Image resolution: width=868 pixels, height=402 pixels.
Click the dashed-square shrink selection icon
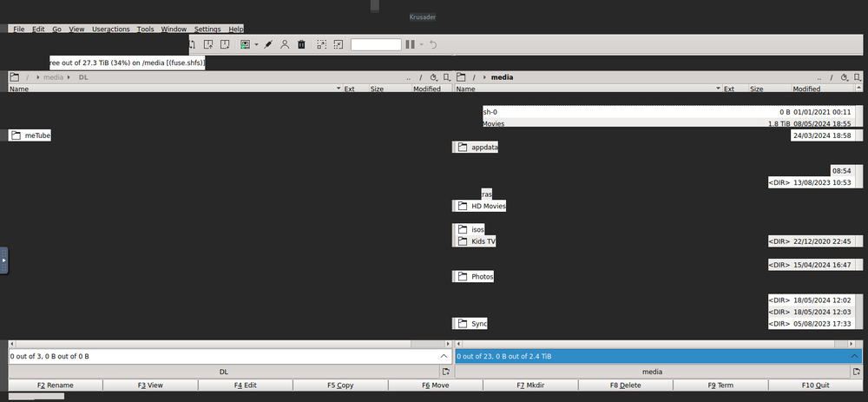click(x=339, y=44)
